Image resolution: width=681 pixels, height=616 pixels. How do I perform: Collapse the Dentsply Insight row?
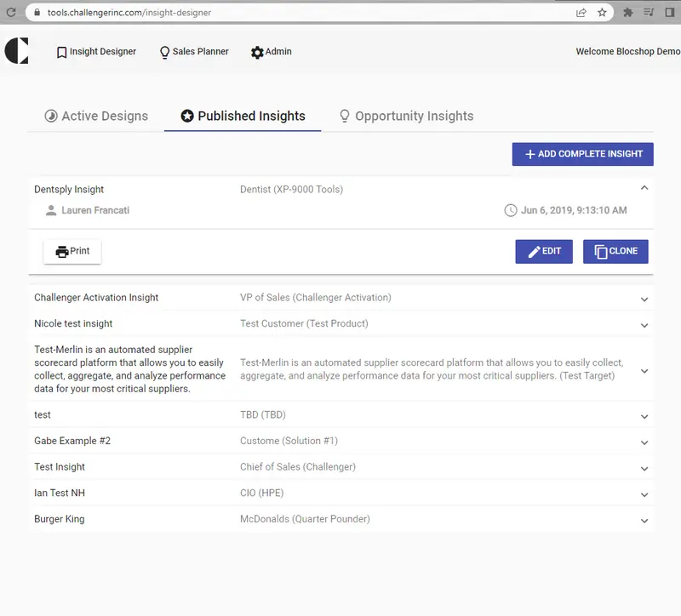coord(644,188)
